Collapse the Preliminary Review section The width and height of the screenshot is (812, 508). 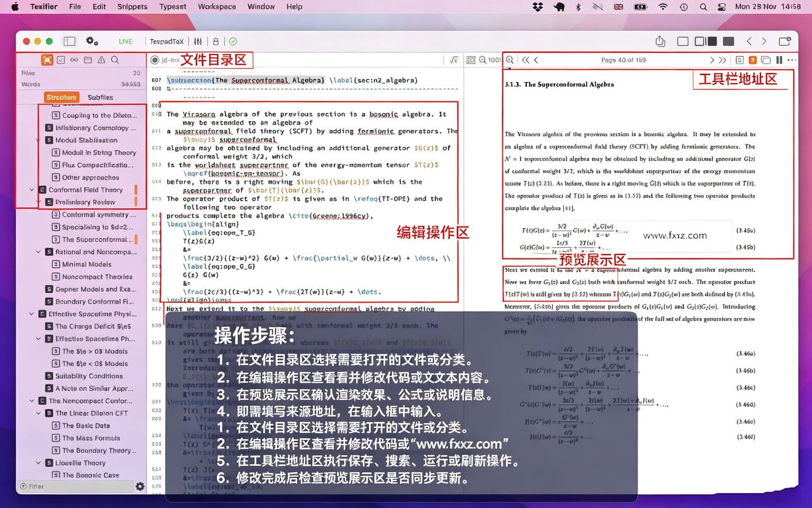pyautogui.click(x=39, y=202)
